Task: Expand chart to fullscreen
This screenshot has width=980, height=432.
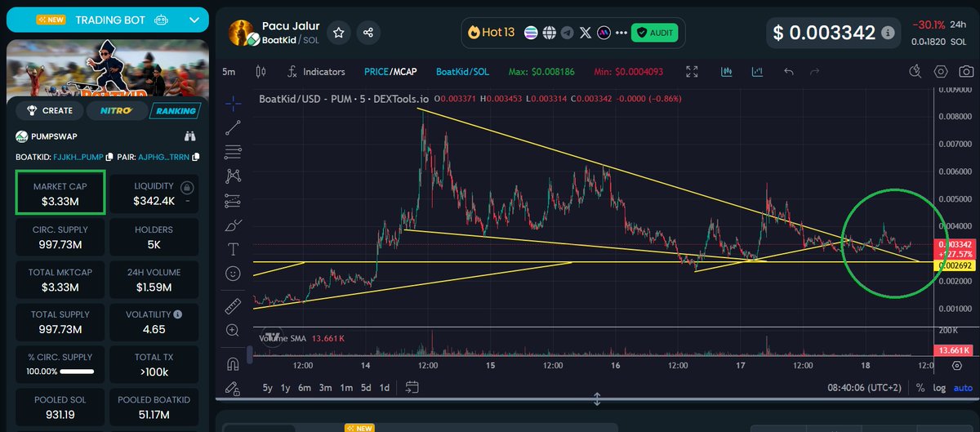Action: [692, 72]
